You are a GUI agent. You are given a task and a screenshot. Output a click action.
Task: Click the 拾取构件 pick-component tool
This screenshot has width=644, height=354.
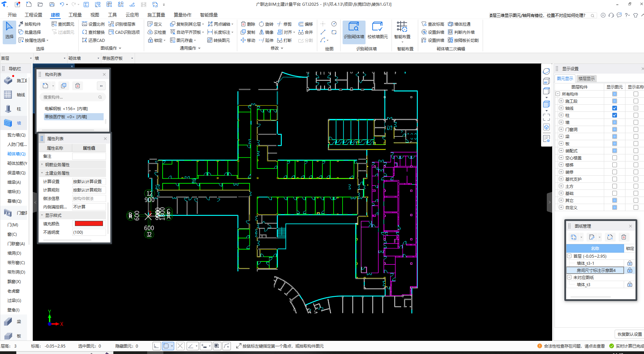[30, 24]
